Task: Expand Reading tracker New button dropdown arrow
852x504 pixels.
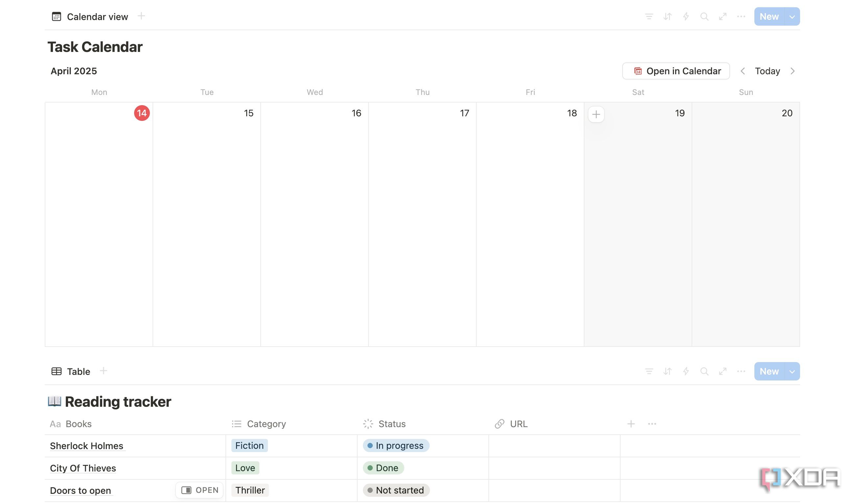Action: 792,372
